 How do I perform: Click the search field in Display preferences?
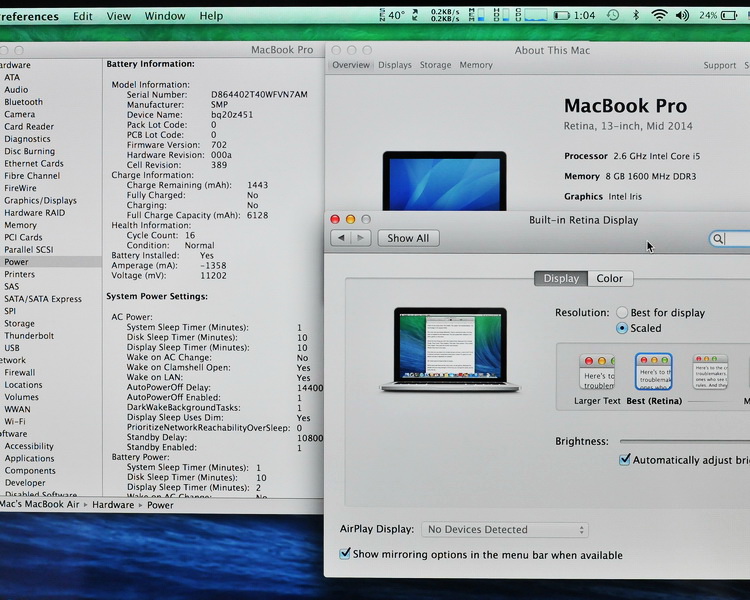point(729,239)
